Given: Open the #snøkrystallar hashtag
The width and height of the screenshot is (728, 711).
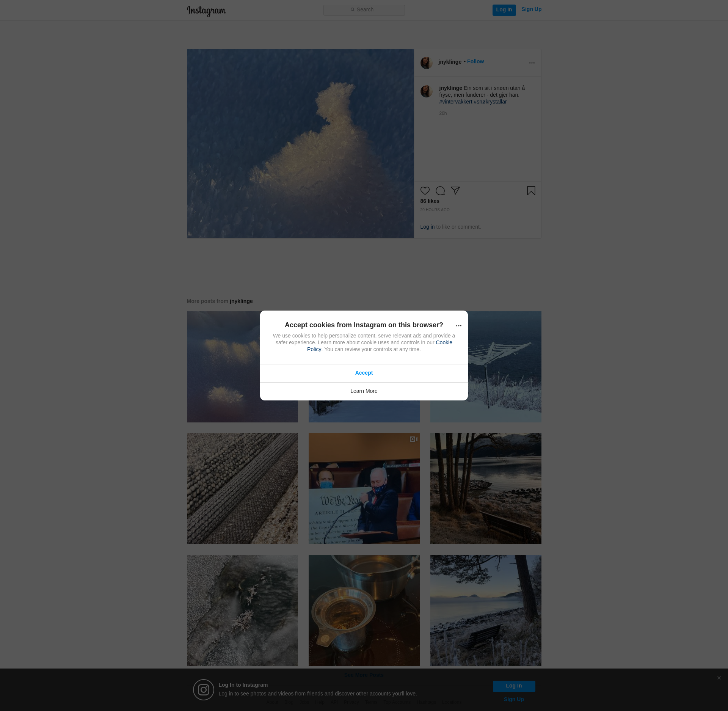Looking at the screenshot, I should tap(490, 102).
